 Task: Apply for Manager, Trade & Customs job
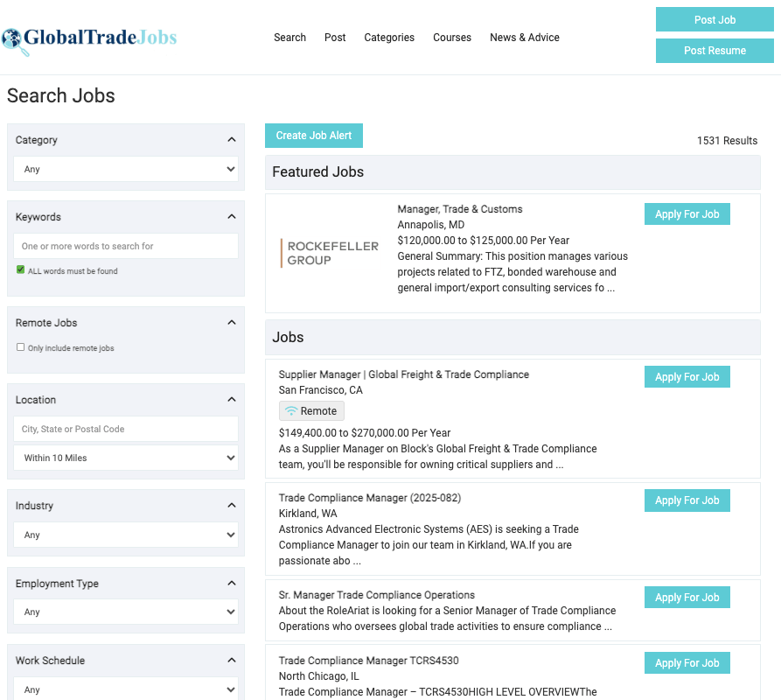[x=687, y=213]
